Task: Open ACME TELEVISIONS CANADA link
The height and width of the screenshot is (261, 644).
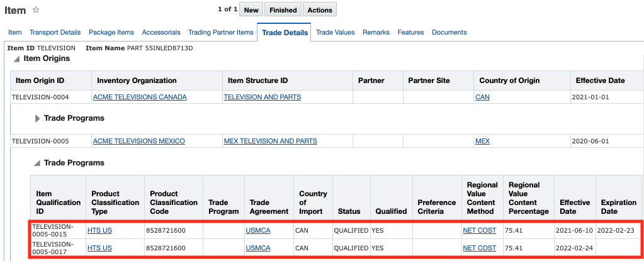Action: [x=140, y=97]
